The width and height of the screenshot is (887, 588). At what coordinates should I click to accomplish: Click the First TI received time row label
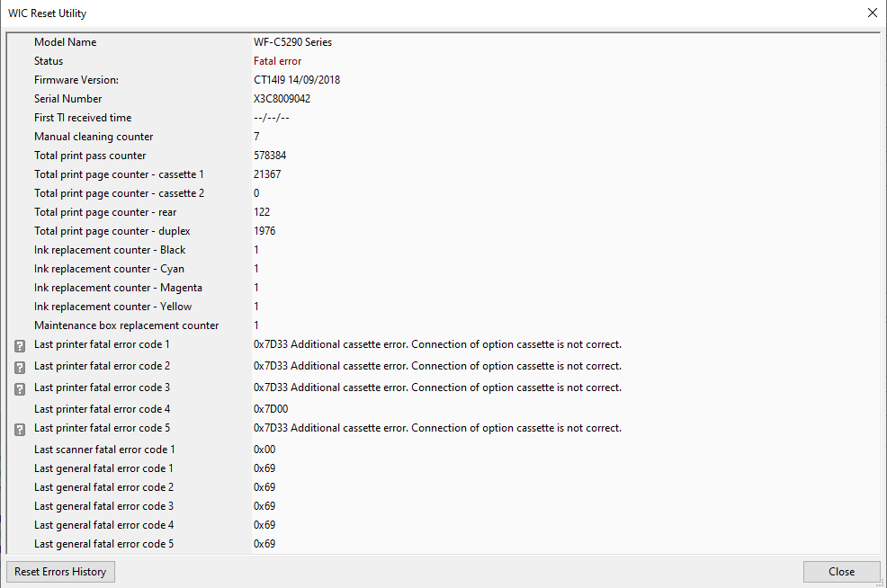pyautogui.click(x=83, y=118)
